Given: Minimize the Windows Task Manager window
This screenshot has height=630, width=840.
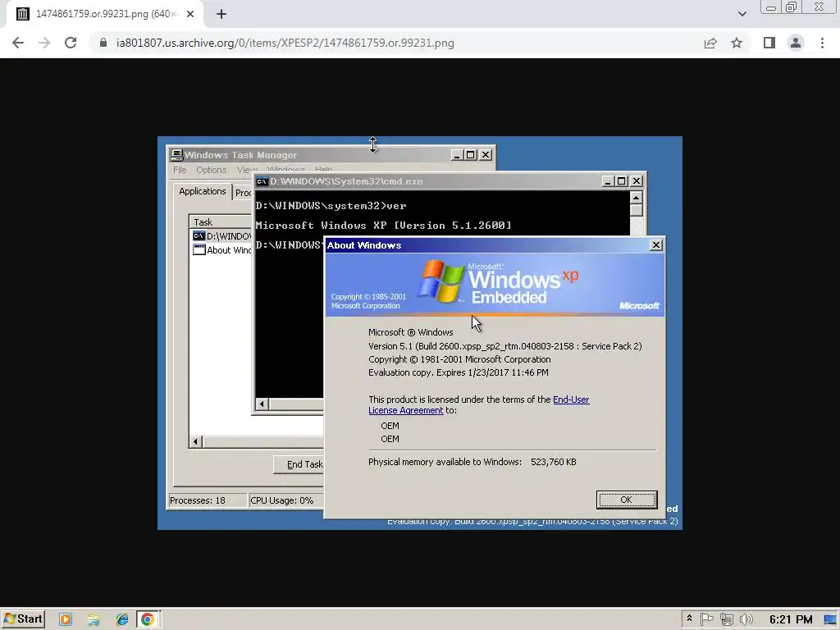Looking at the screenshot, I should point(456,155).
